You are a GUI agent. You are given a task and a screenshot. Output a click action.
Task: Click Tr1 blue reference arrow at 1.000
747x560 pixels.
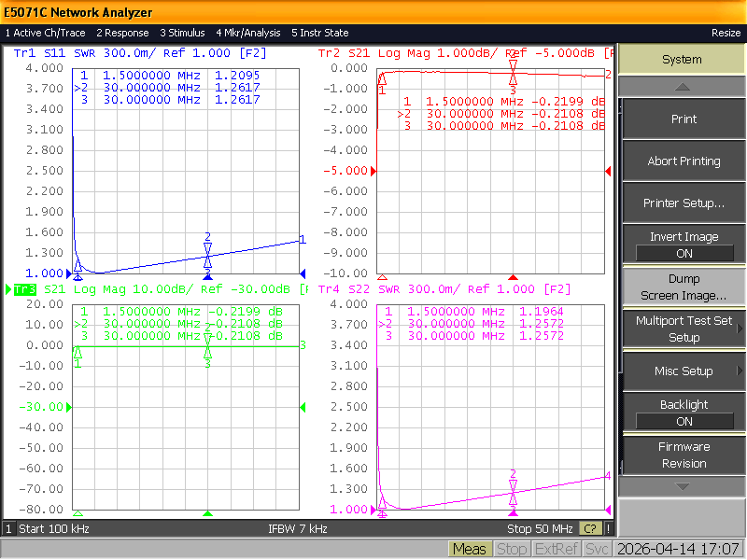(x=69, y=273)
